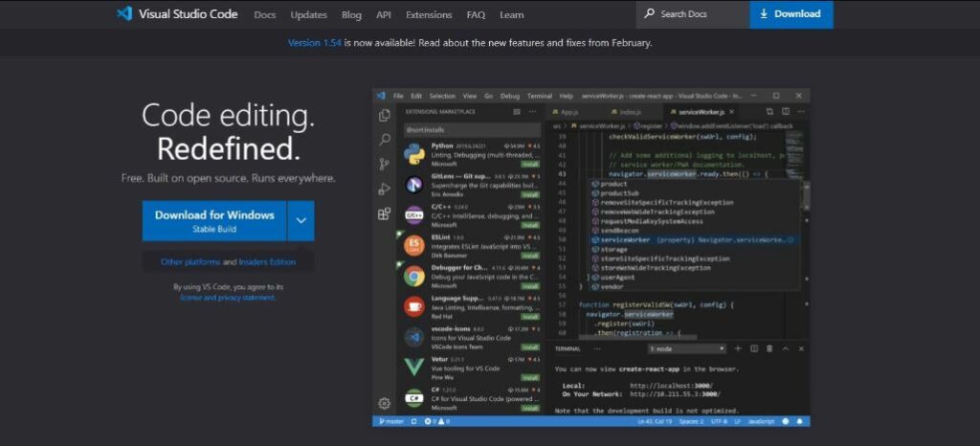Install the GitLens extension
The image size is (980, 446).
(530, 194)
